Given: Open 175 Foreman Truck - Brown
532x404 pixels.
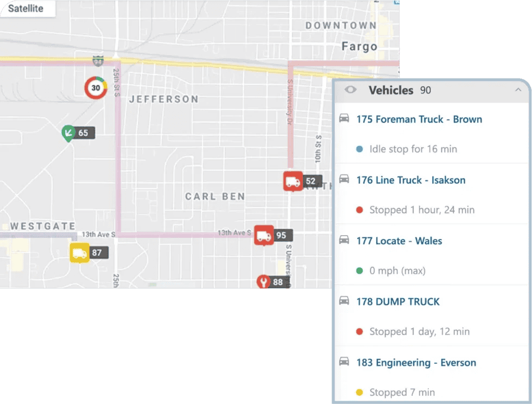Looking at the screenshot, I should point(419,119).
